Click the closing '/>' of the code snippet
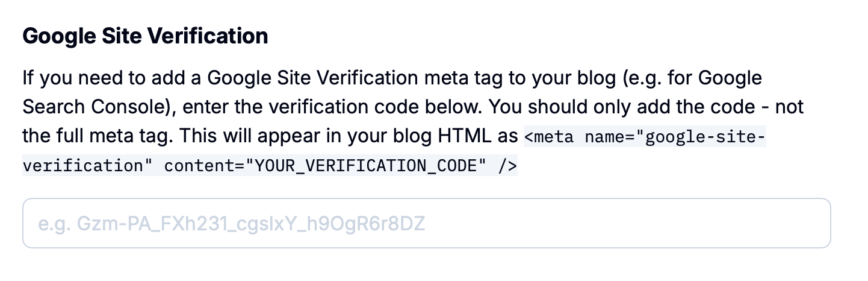 [x=507, y=166]
